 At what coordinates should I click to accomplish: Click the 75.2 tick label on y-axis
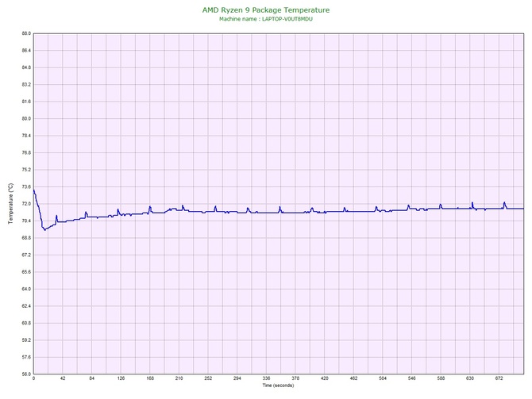[26, 170]
